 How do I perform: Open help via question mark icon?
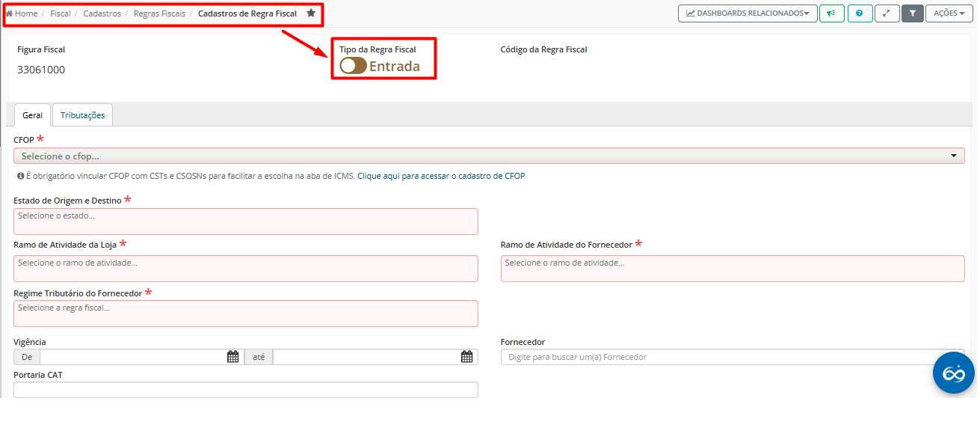860,13
